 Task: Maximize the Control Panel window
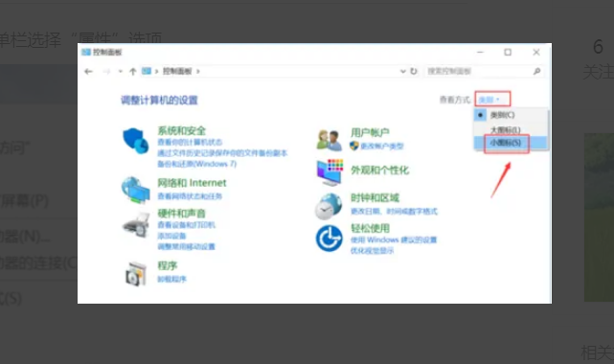pos(508,52)
